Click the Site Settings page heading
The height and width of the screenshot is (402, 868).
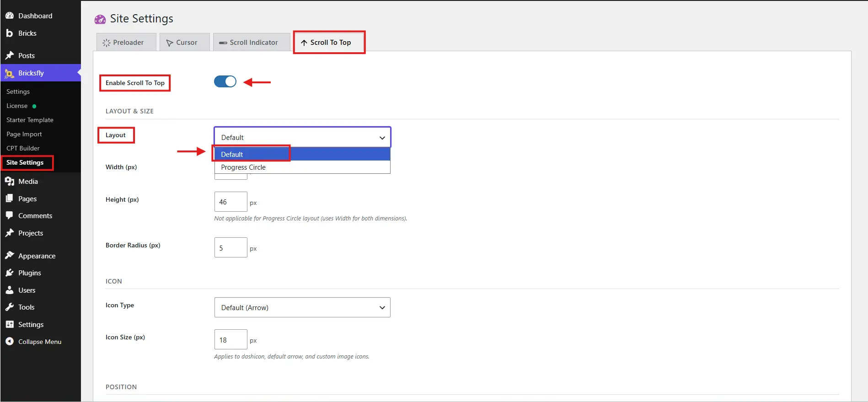tap(142, 18)
